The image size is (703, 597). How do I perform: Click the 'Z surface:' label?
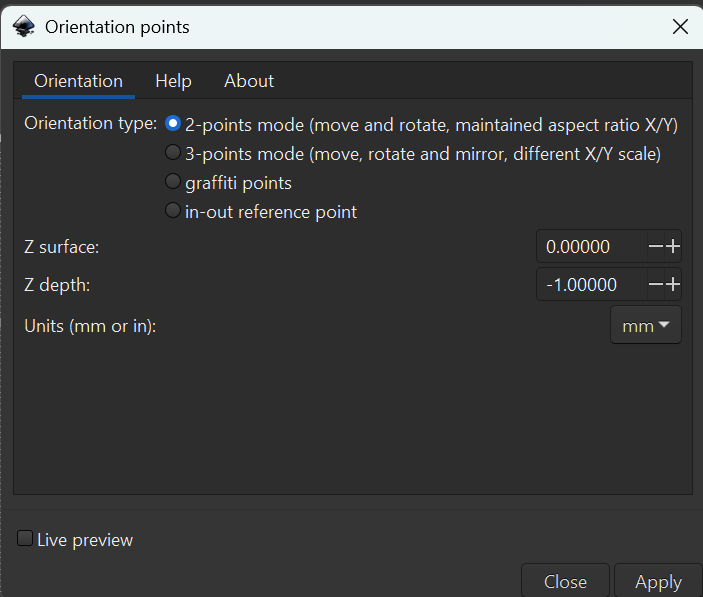[x=61, y=247]
